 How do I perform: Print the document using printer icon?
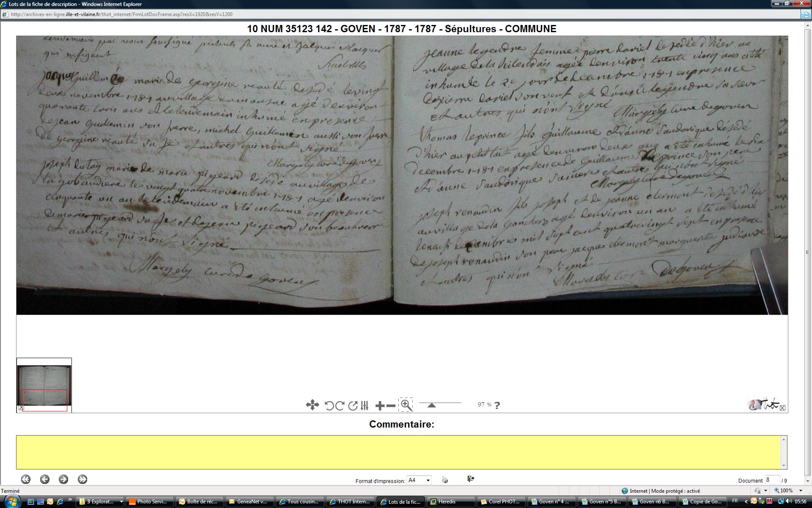(444, 480)
